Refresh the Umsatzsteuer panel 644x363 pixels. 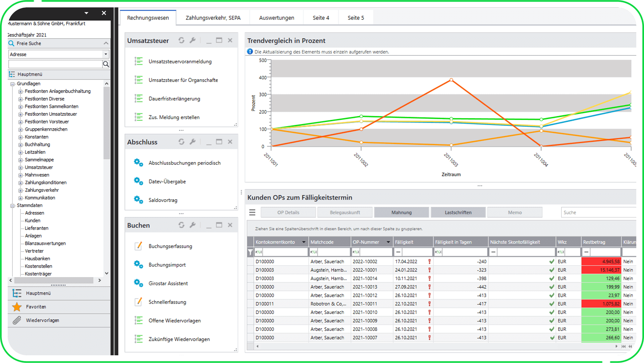tap(181, 40)
